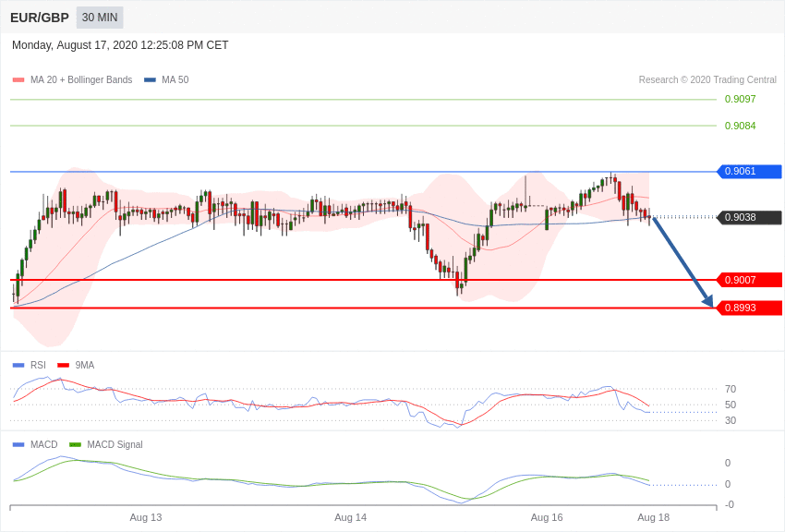Viewport: 785px width, 532px height.
Task: Click the 9MA red legend swatch
Action: [64, 366]
